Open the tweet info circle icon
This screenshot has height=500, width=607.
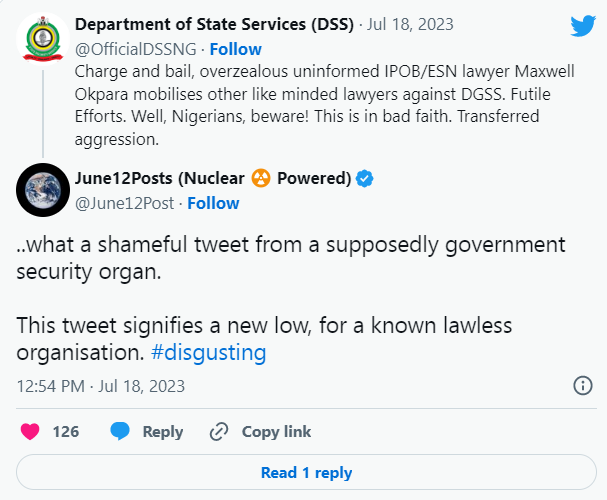pyautogui.click(x=583, y=385)
